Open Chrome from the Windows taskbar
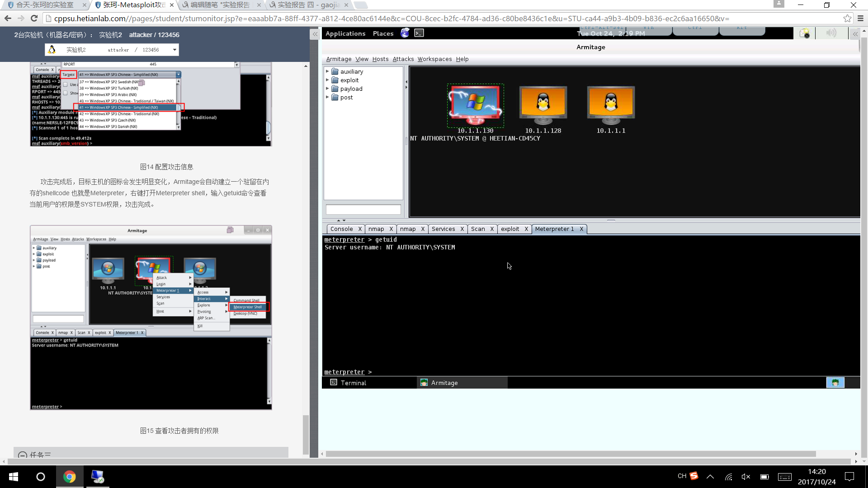Viewport: 868px width, 488px height. tap(70, 477)
